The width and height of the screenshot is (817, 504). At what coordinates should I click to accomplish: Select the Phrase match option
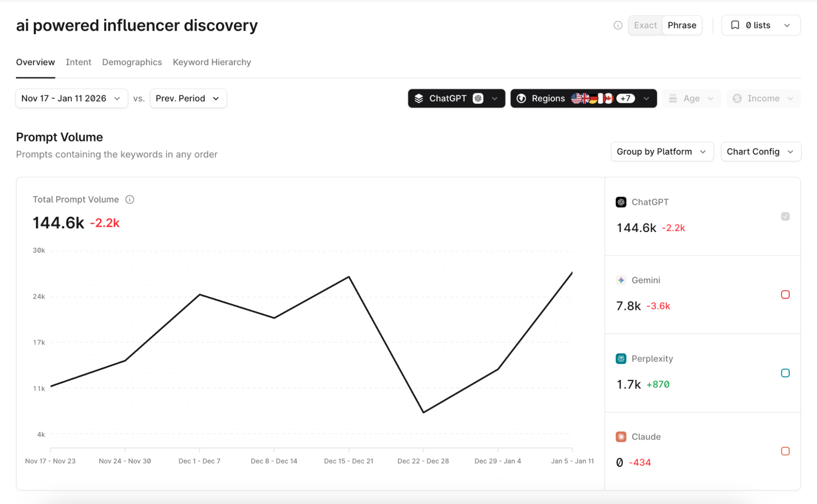point(682,25)
